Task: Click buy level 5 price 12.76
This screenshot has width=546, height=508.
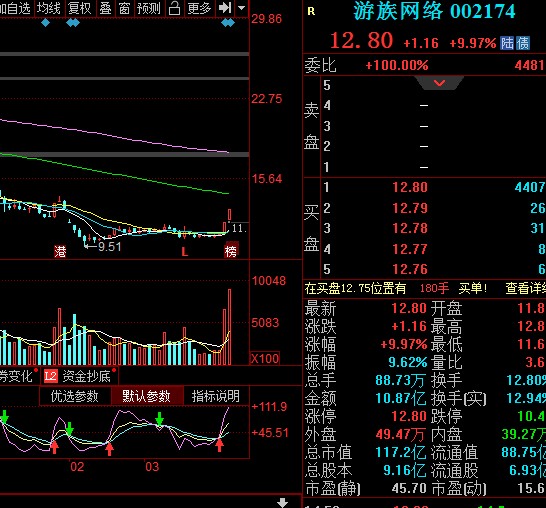Action: point(410,269)
